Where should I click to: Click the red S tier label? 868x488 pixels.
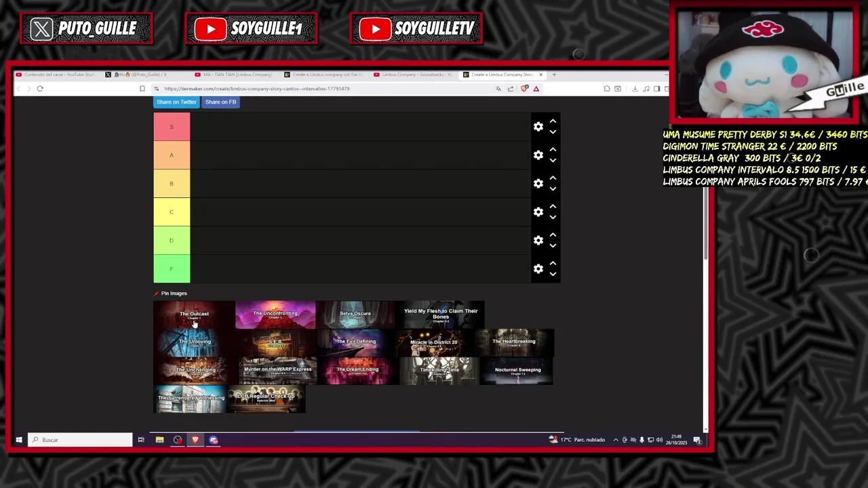point(172,127)
